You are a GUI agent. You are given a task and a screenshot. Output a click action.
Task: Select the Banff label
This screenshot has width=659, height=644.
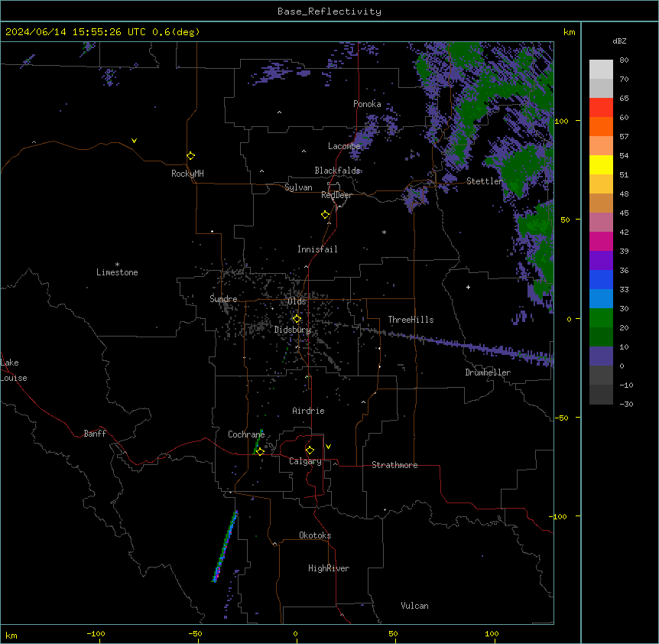coord(95,434)
